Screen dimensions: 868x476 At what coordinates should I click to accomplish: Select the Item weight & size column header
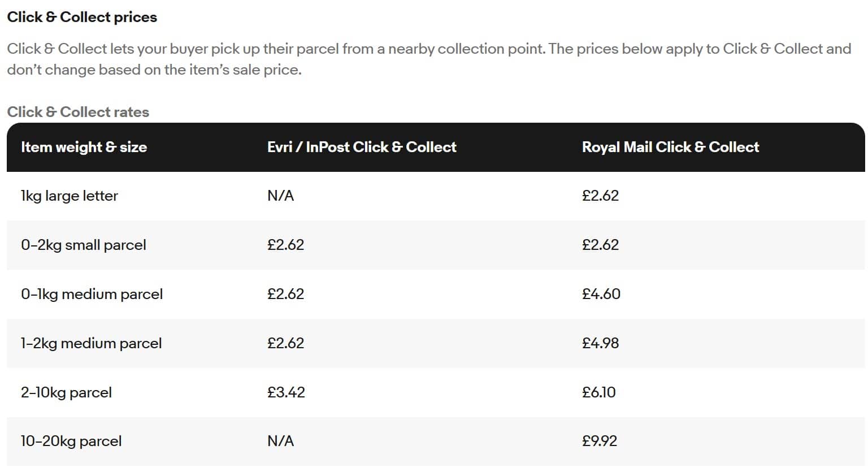pyautogui.click(x=84, y=147)
